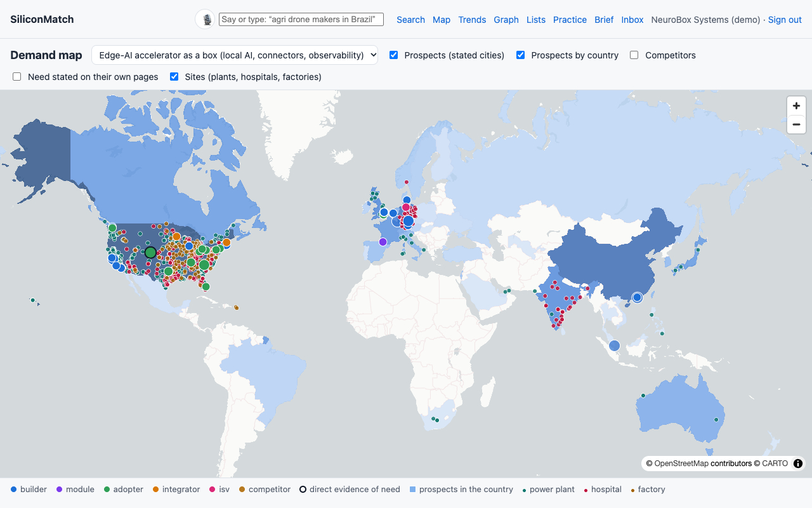Click the purple module marker in Spain
This screenshot has height=508, width=812.
click(383, 242)
